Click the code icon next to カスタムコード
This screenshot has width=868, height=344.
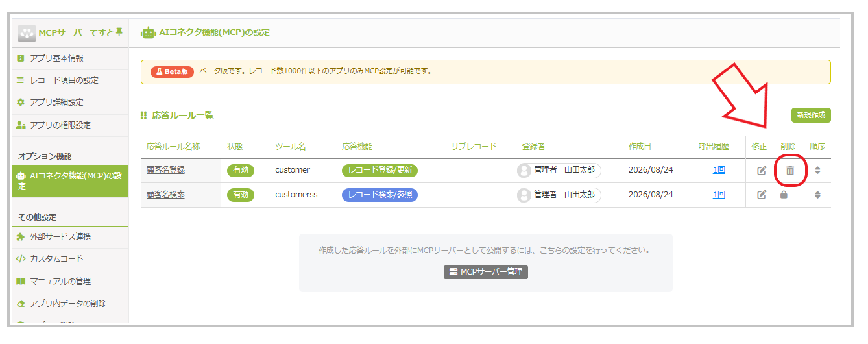click(21, 259)
